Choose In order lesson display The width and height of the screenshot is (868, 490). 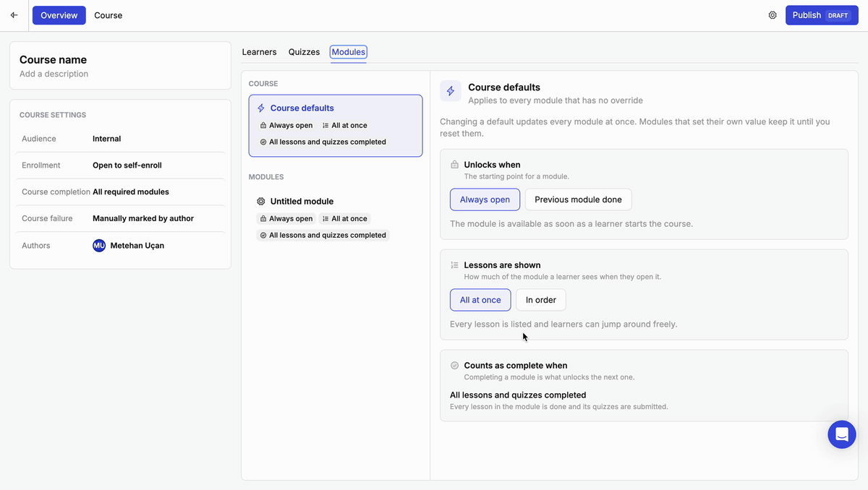coord(541,300)
